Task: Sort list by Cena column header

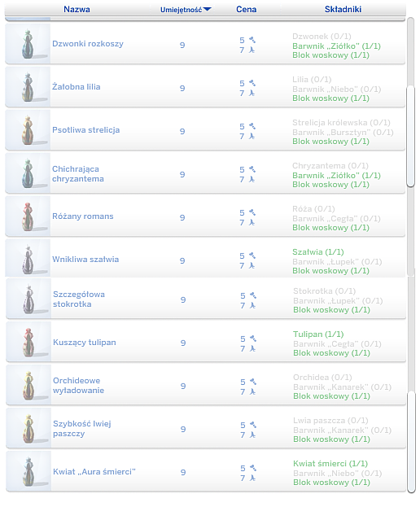Action: [x=246, y=9]
